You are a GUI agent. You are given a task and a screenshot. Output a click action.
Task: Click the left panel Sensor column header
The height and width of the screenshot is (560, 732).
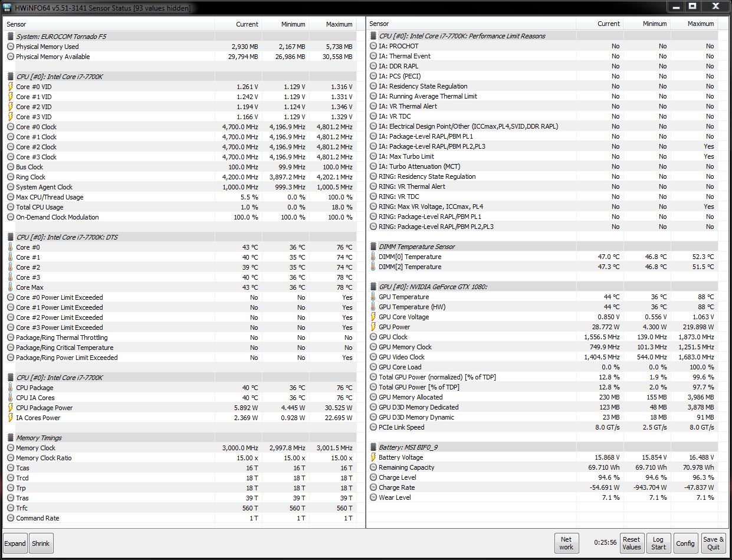click(x=109, y=24)
